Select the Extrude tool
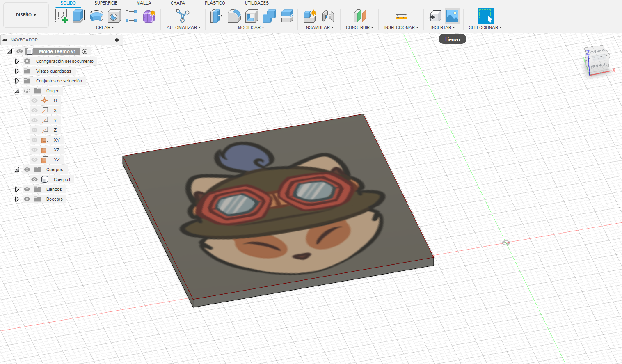622x364 pixels. (x=79, y=16)
